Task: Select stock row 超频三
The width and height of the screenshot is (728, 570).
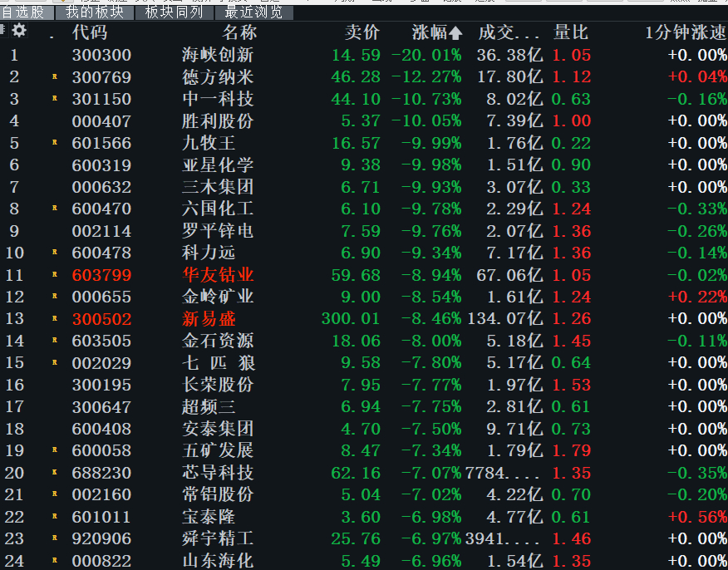Action: [364, 406]
